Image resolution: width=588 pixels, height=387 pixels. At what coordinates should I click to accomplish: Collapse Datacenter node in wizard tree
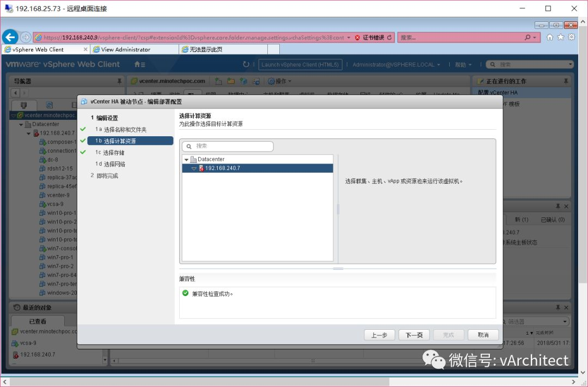(x=186, y=160)
